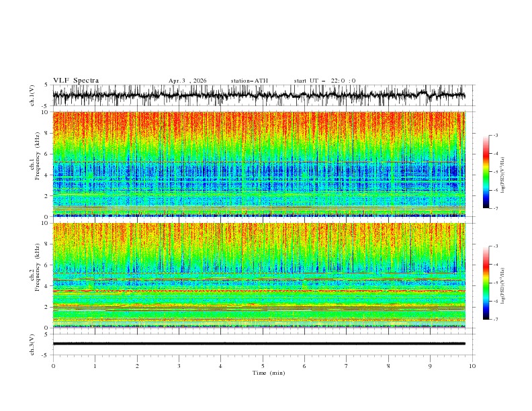Click the time axis tick label 6
532x411 pixels.
pos(304,366)
